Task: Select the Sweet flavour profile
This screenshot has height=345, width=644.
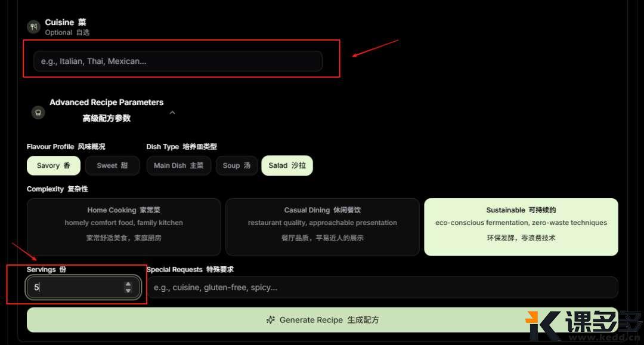Action: pos(112,166)
